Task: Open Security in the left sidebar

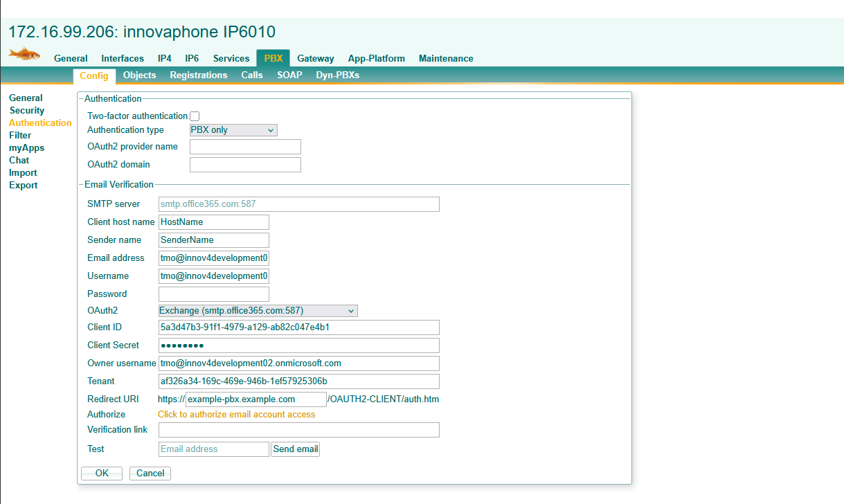Action: coord(26,111)
